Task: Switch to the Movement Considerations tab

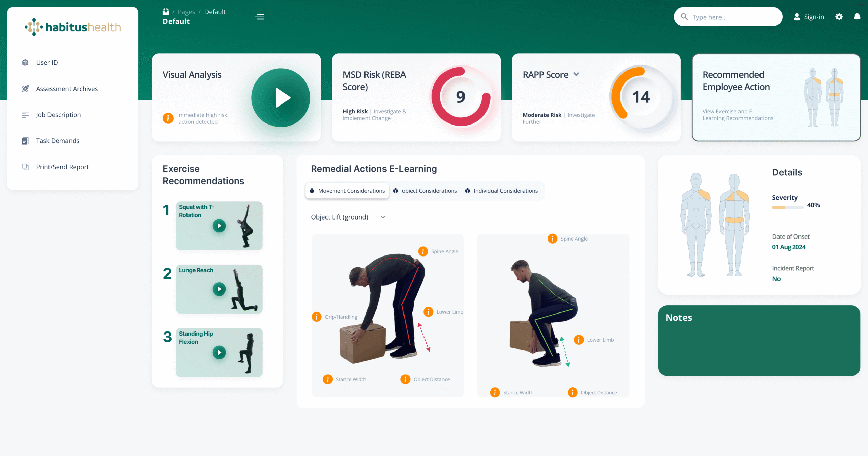Action: point(347,191)
